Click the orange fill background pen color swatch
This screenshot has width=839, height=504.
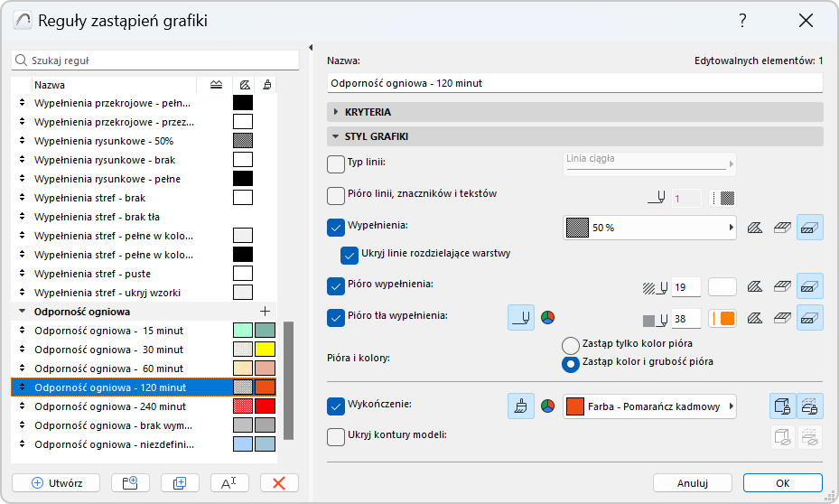click(722, 318)
